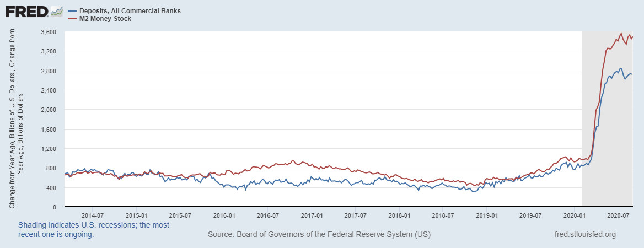Viewport: 644px width, 248px height.
Task: Click the 2014-07 x-axis date label
Action: click(x=93, y=215)
